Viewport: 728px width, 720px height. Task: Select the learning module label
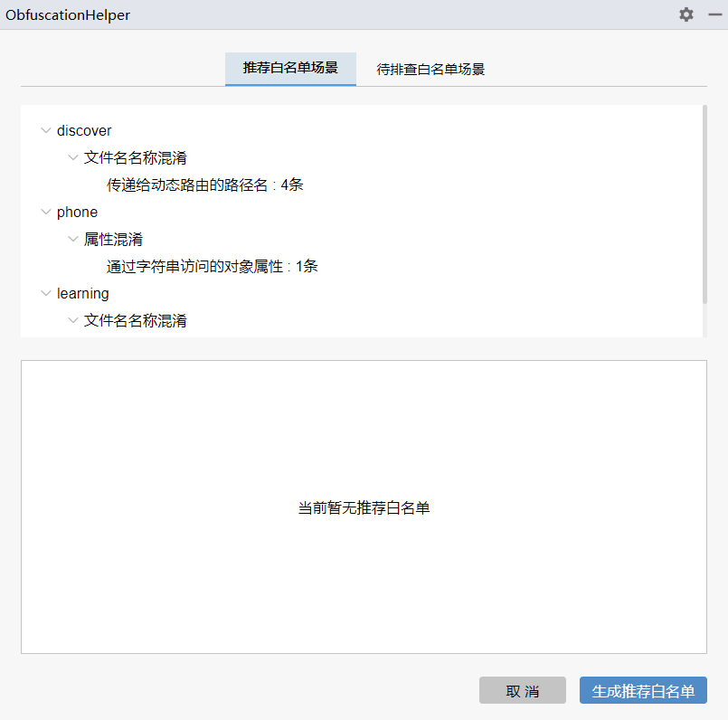click(83, 294)
